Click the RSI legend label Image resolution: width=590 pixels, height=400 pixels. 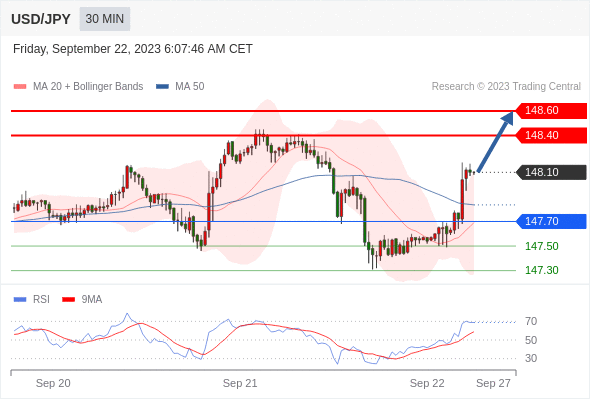click(x=41, y=300)
